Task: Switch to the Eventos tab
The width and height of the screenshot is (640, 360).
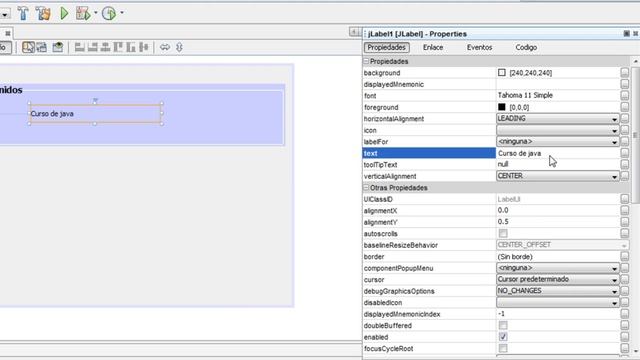Action: coord(479,47)
